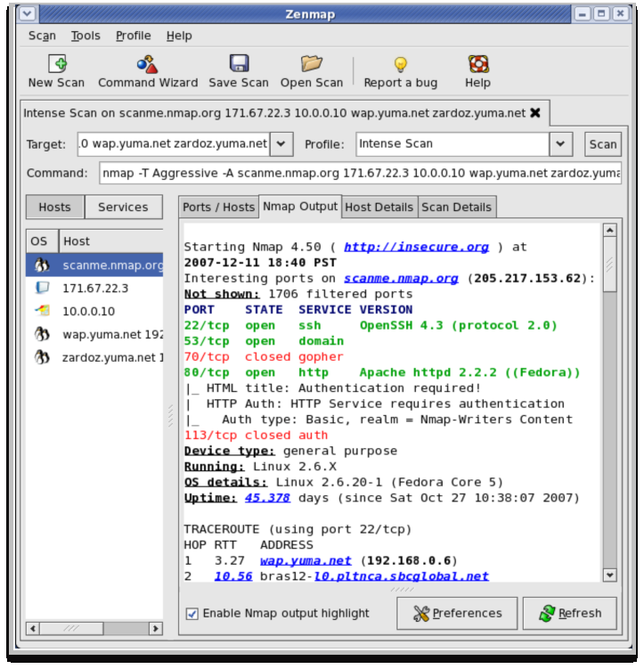Click the wap.yuma.net traceroute link
This screenshot has height=669, width=644.
pos(306,560)
